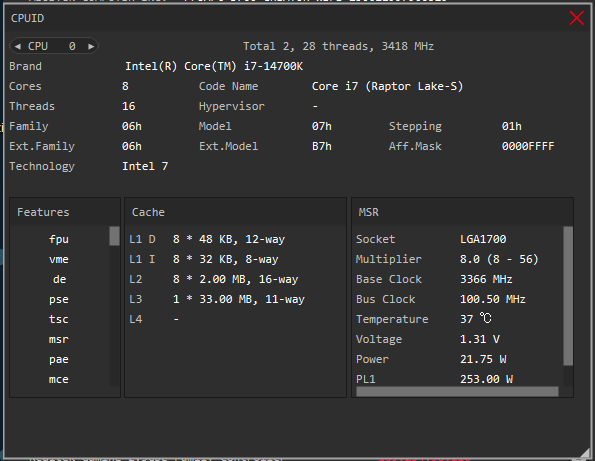
Task: Click the Multiplier value 8.0 (8 - 56)
Action: [x=499, y=260]
